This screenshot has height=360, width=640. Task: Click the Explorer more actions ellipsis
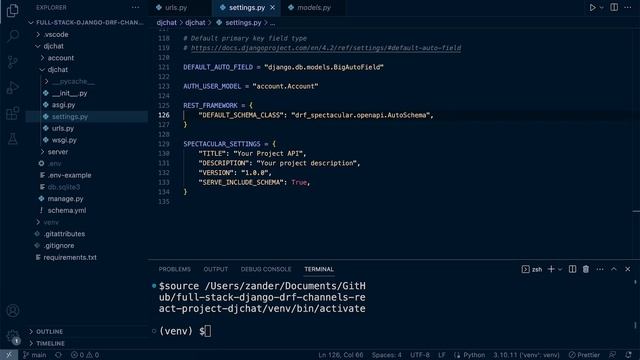click(x=136, y=7)
